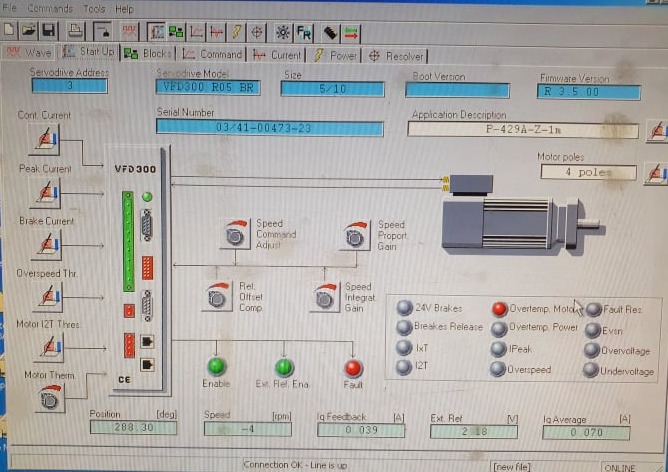Switch to the Wave tab
The height and width of the screenshot is (472, 668).
click(x=29, y=52)
